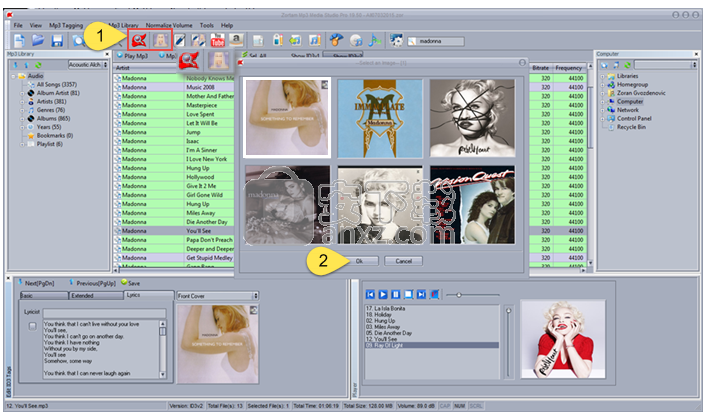This screenshot has width=703, height=415.
Task: Confirm image selection with Ok button
Action: point(359,261)
